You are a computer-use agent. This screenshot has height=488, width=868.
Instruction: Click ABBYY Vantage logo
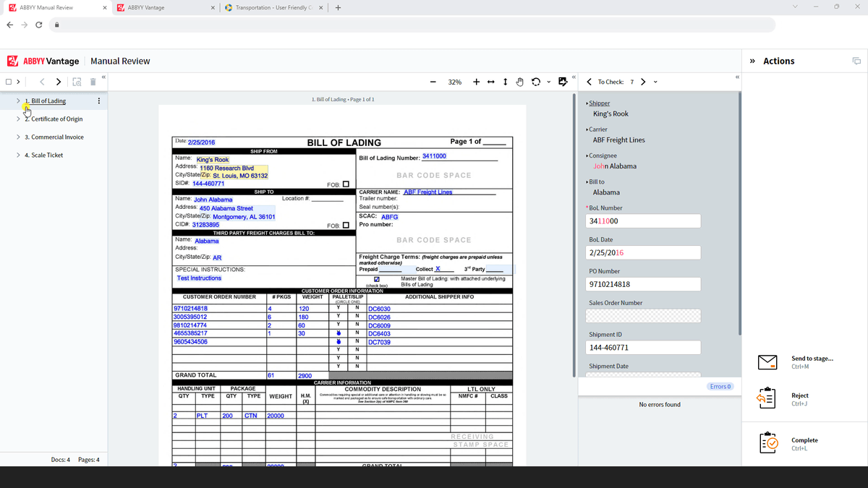pyautogui.click(x=43, y=61)
